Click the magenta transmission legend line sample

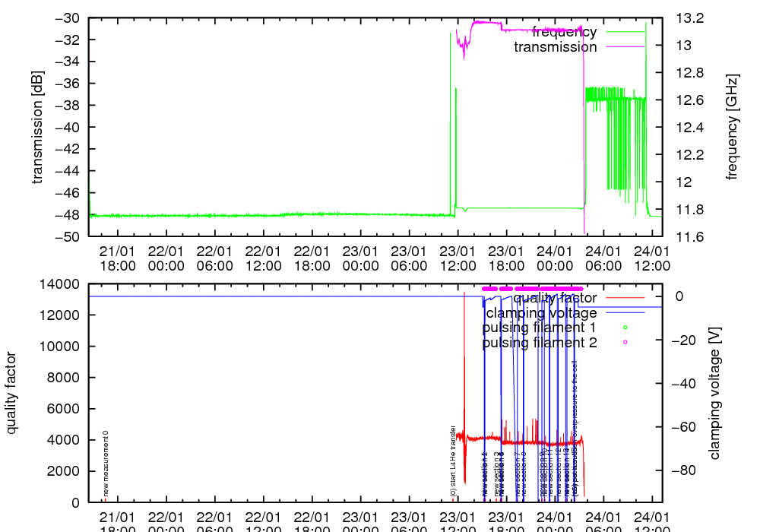tap(625, 47)
